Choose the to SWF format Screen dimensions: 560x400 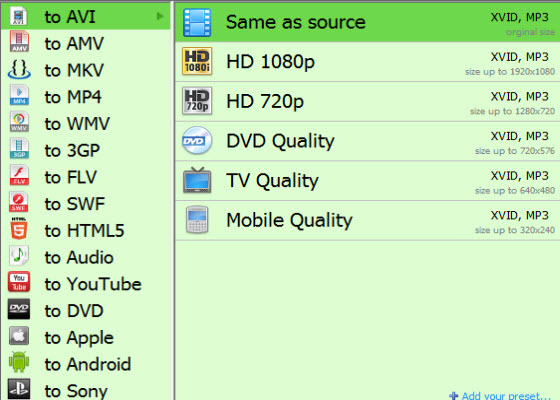pos(86,204)
